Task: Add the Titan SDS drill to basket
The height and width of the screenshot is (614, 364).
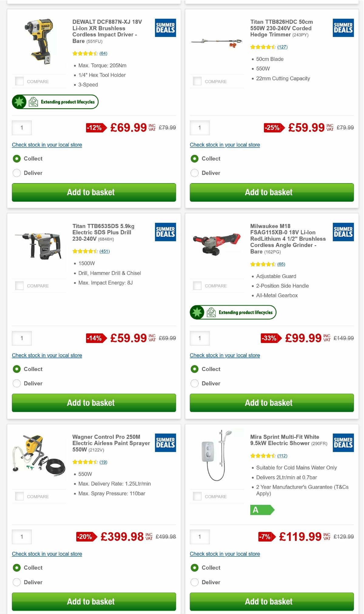Action: click(x=93, y=403)
